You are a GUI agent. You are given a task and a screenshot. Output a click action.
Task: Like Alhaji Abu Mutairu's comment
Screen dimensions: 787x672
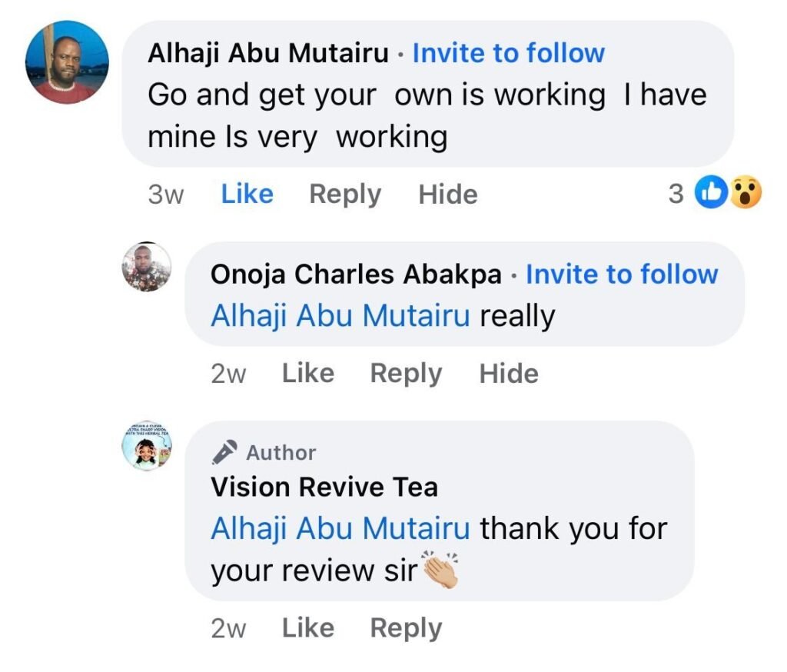(x=247, y=195)
